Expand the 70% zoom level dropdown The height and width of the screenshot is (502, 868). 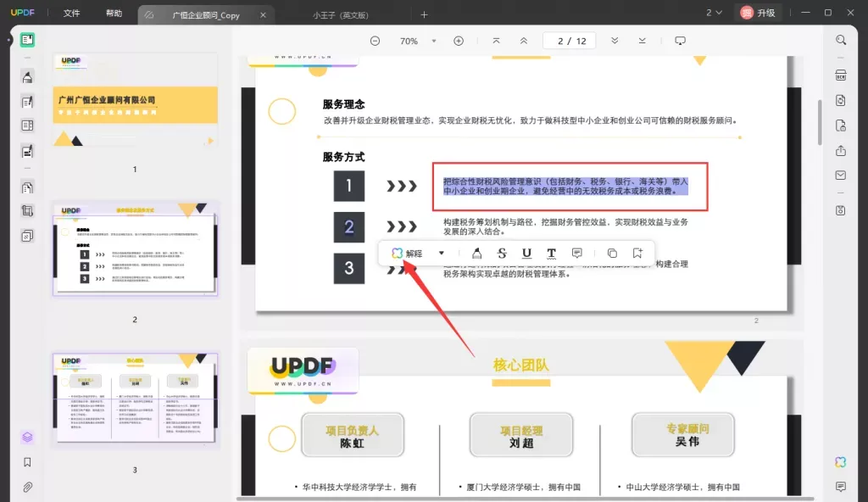pyautogui.click(x=433, y=41)
